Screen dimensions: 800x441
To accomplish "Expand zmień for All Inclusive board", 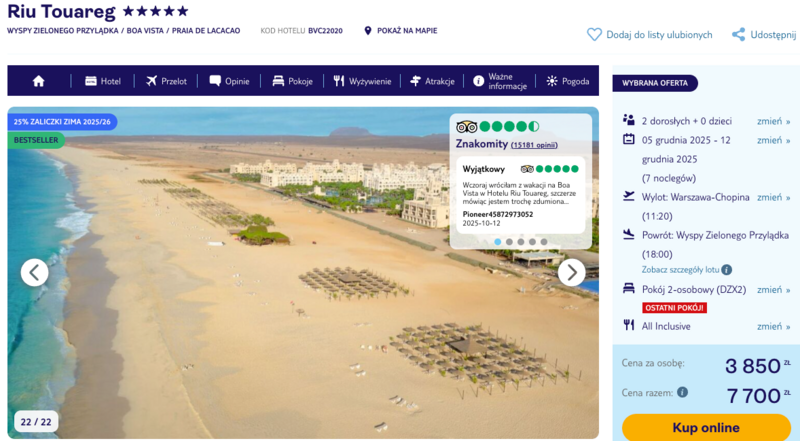I will click(773, 326).
